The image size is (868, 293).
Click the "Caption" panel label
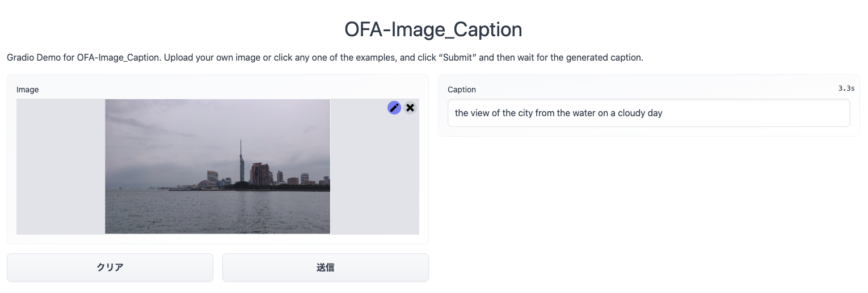click(462, 90)
